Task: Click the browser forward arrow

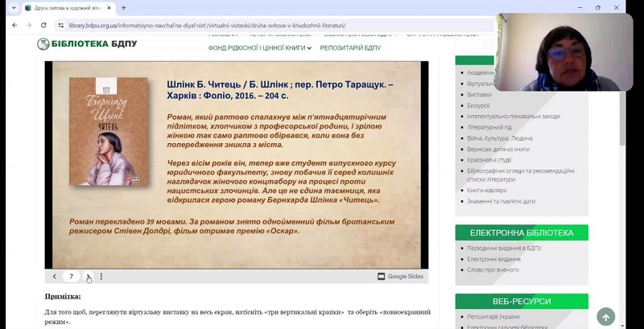Action: coord(29,25)
